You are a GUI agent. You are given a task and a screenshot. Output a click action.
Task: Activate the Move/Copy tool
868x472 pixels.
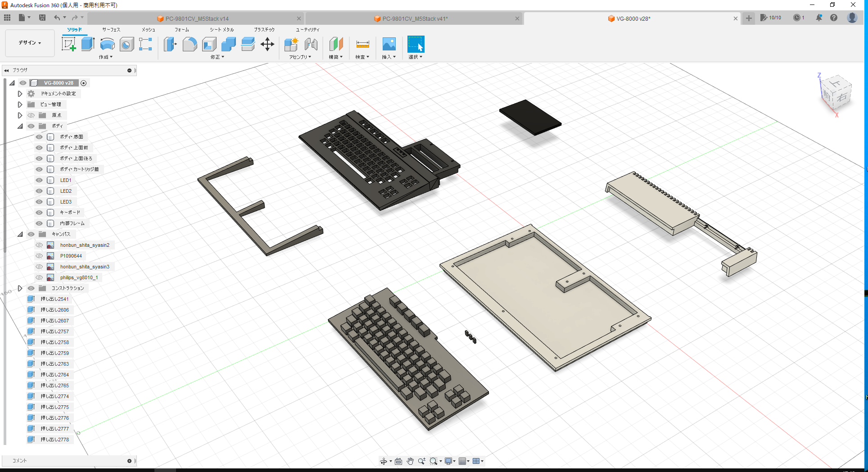(267, 44)
